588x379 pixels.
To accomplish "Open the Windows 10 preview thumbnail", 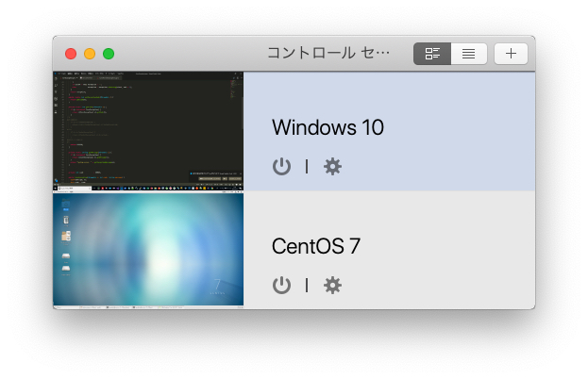I will pos(148,131).
